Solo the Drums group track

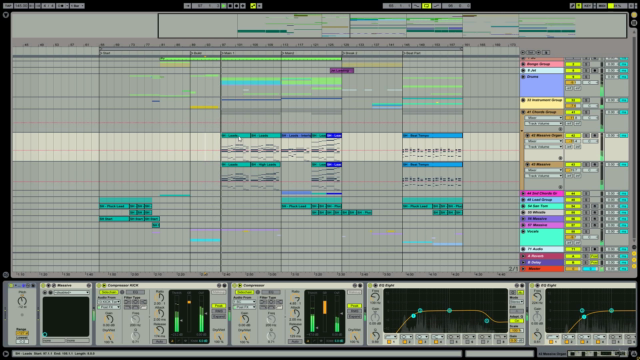tap(587, 77)
